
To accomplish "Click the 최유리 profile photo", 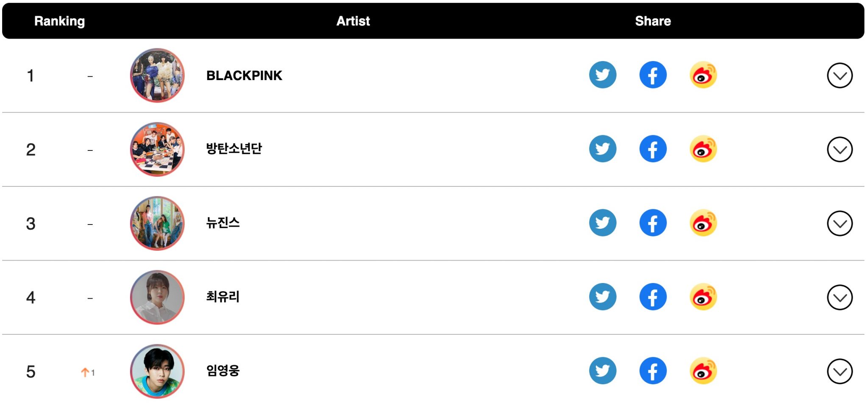I will (x=157, y=297).
